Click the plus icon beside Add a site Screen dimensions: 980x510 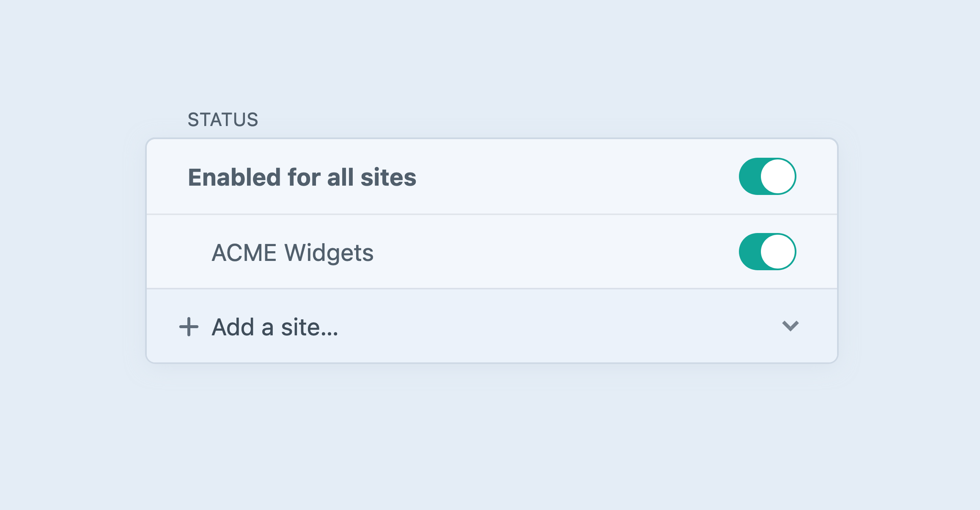(189, 326)
